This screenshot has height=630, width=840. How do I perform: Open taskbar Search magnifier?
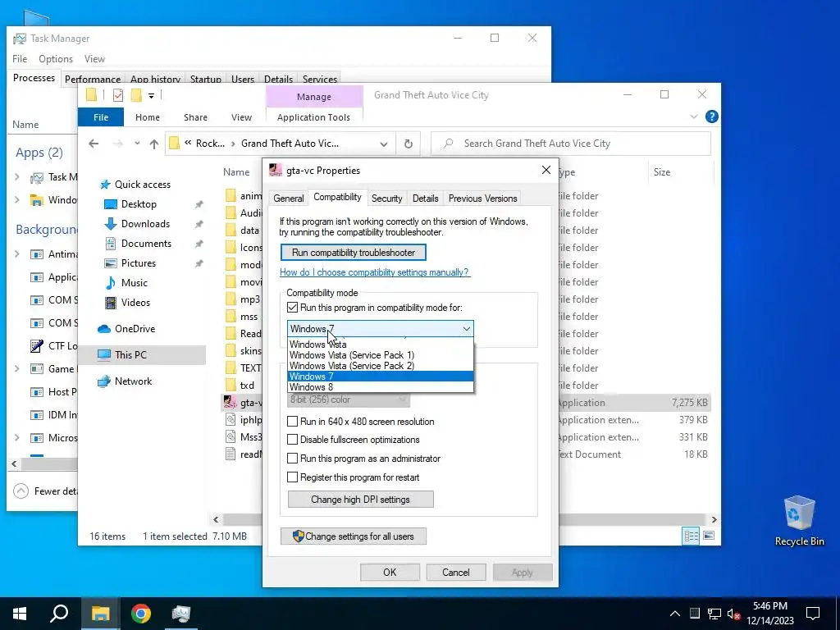59,614
